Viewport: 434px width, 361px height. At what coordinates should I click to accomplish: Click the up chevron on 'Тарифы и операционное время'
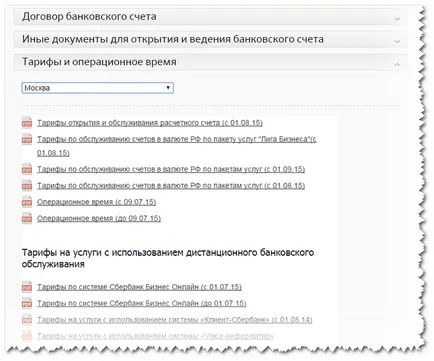click(397, 64)
